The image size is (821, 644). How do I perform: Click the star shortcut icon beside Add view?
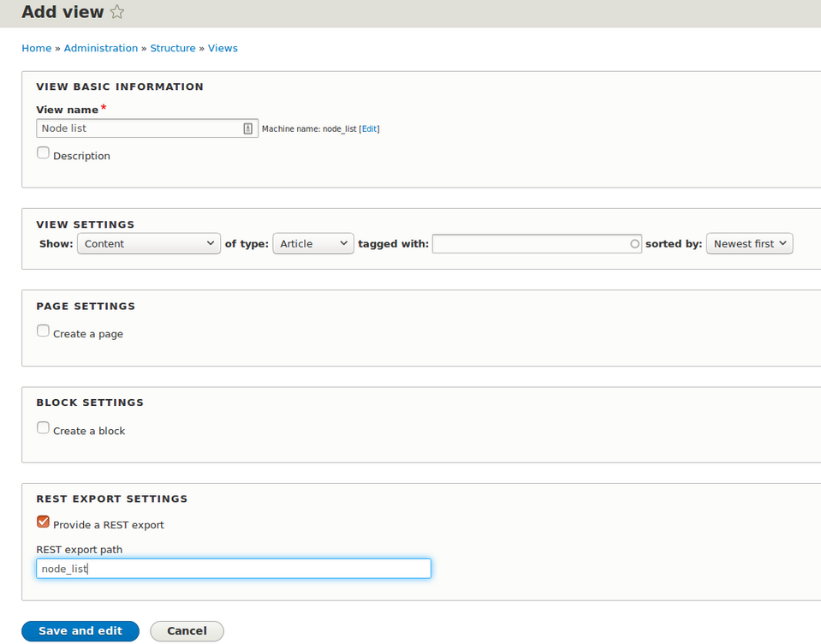coord(117,12)
